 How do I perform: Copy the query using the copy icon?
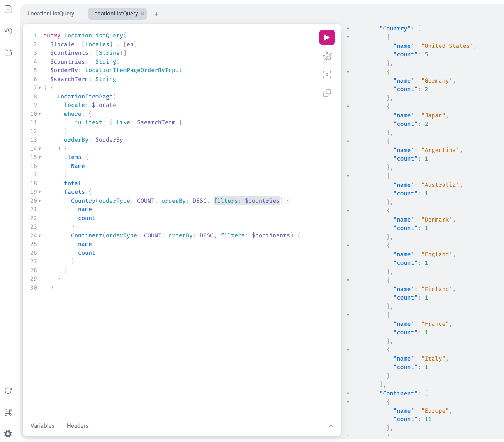coord(327,93)
